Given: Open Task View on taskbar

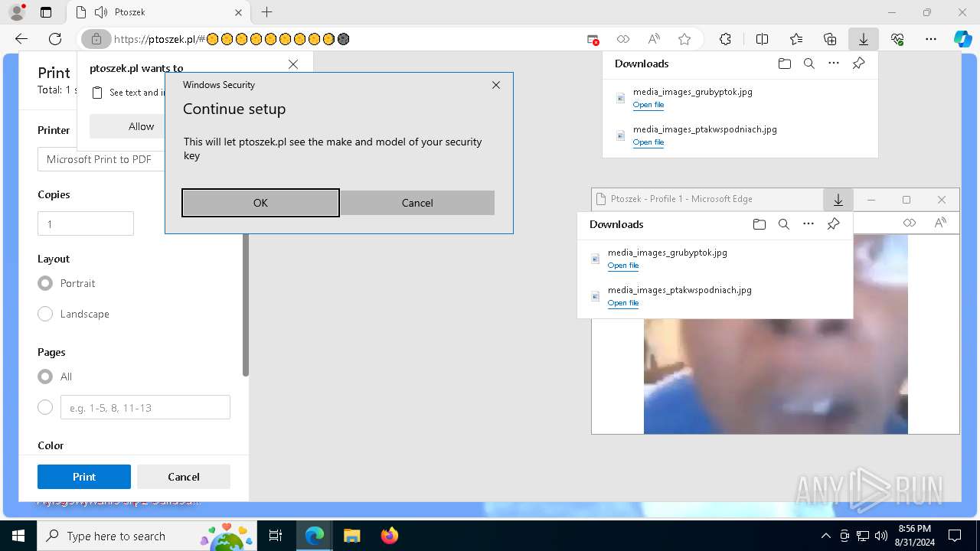Looking at the screenshot, I should tap(276, 536).
